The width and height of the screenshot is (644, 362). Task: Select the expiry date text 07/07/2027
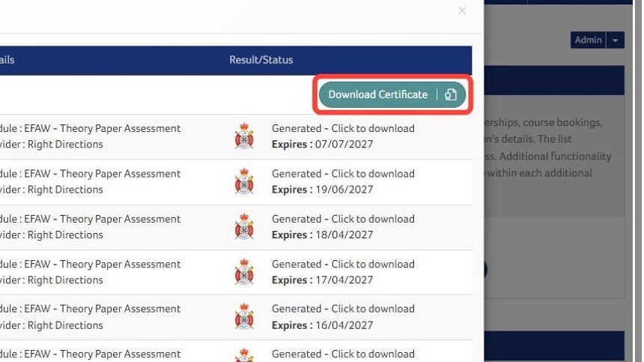[344, 144]
